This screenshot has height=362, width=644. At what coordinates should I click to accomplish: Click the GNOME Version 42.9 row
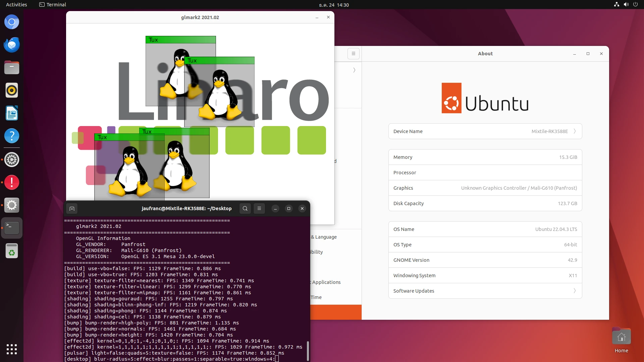pos(485,260)
